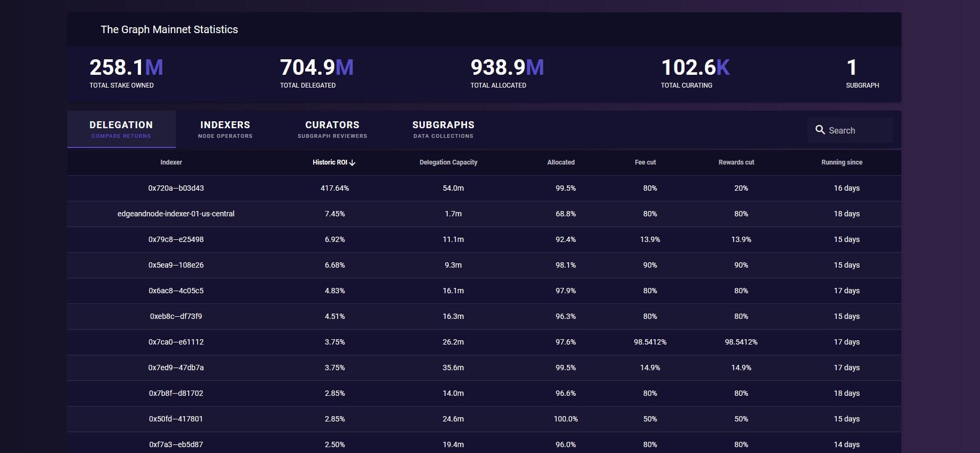Screen dimensions: 980x453
Task: Click the 6.92% Historic ROI value
Action: click(335, 239)
